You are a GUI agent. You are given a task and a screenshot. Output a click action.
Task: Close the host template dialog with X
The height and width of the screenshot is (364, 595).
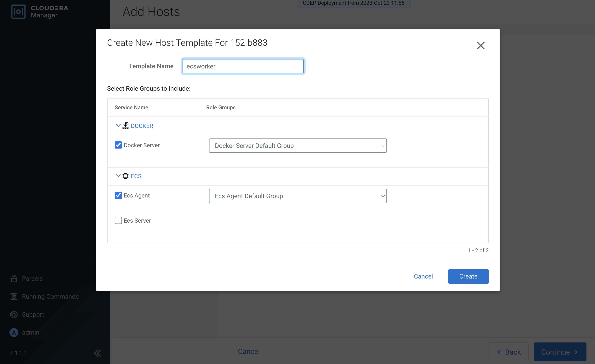480,45
